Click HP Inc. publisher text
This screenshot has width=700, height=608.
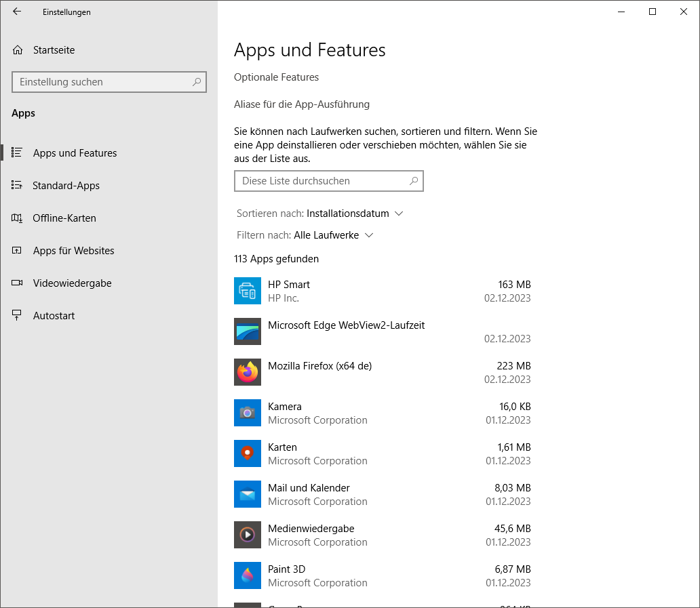point(284,298)
